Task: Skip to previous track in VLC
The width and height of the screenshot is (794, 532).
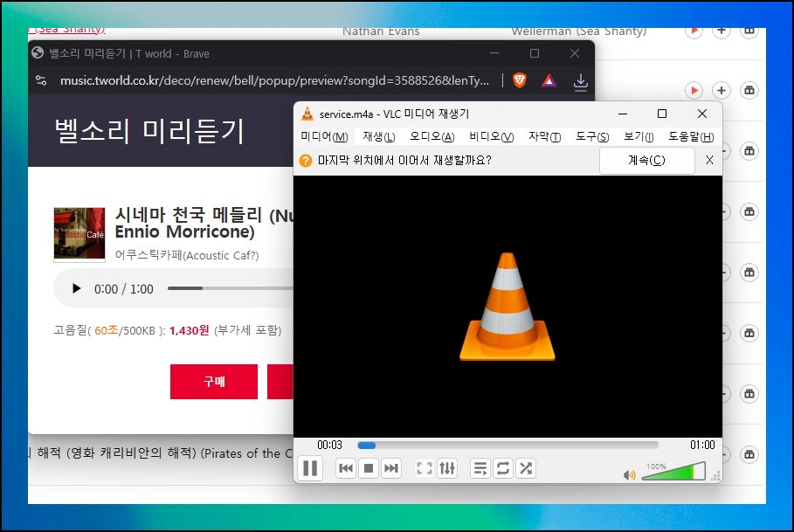Action: 346,468
